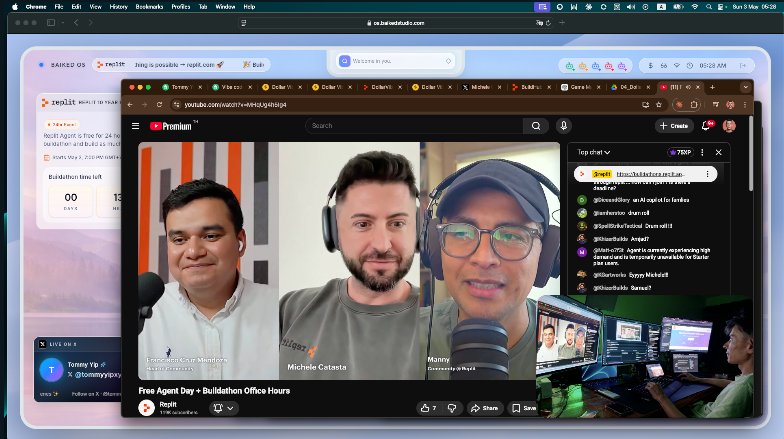
Task: Open the macOS Control Center icon
Action: coord(721,7)
